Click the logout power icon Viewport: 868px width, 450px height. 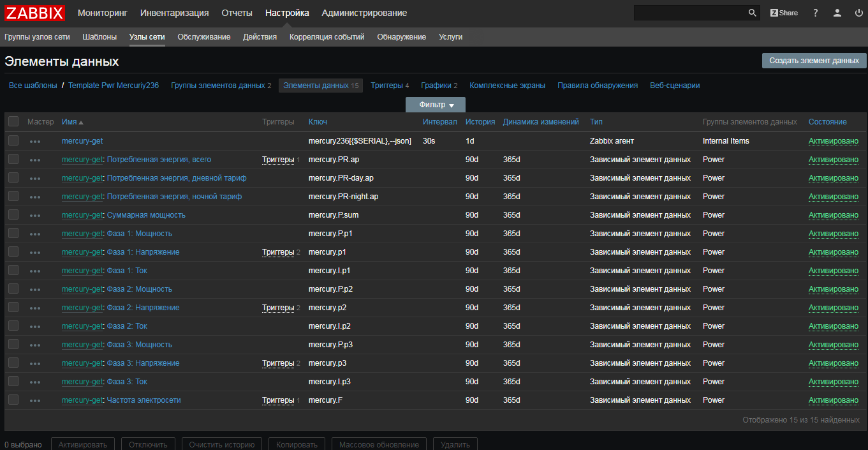[x=858, y=13]
